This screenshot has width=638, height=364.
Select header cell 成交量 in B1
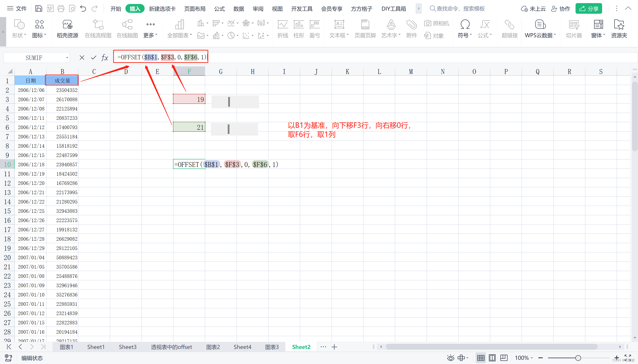point(62,81)
